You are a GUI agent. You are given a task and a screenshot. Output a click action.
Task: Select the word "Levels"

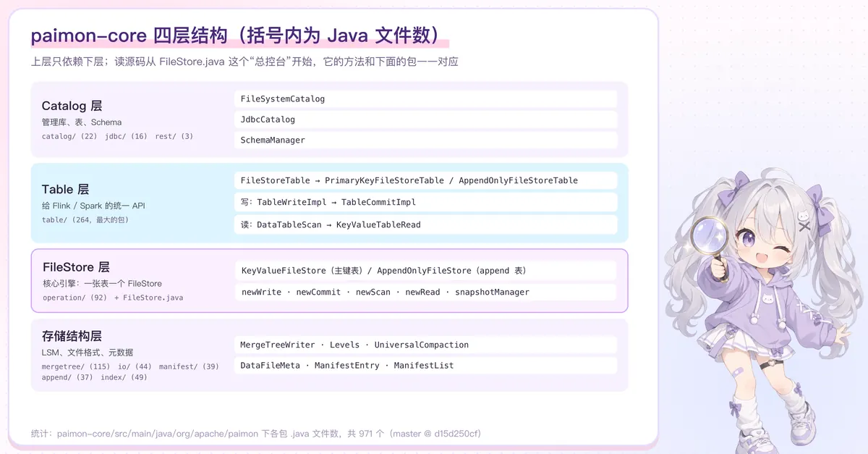[345, 345]
